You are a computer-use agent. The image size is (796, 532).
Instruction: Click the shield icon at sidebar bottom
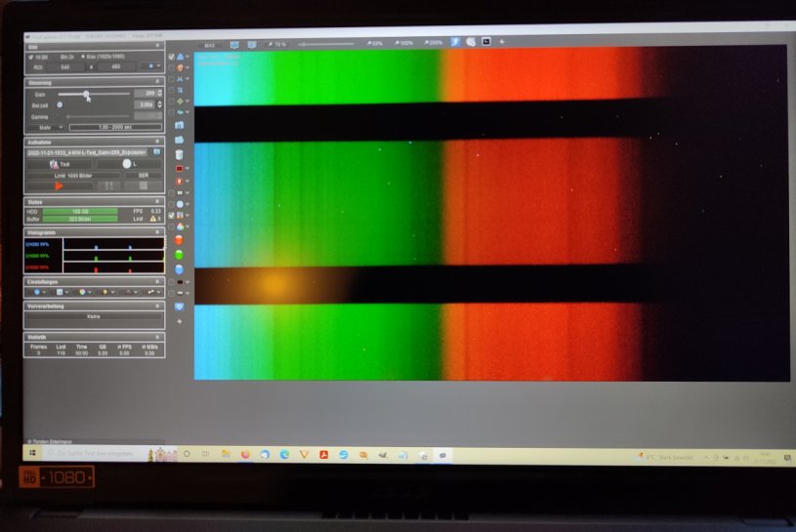tap(179, 307)
